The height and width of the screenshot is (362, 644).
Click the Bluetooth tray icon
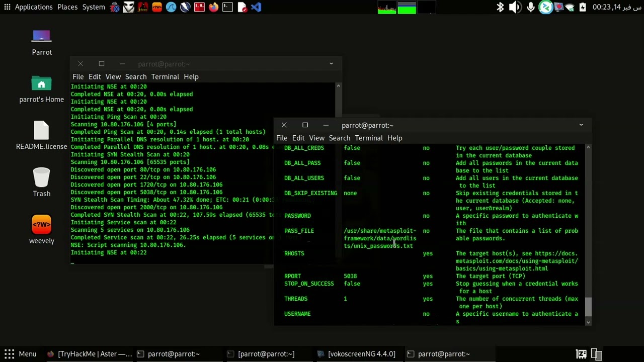click(x=500, y=7)
